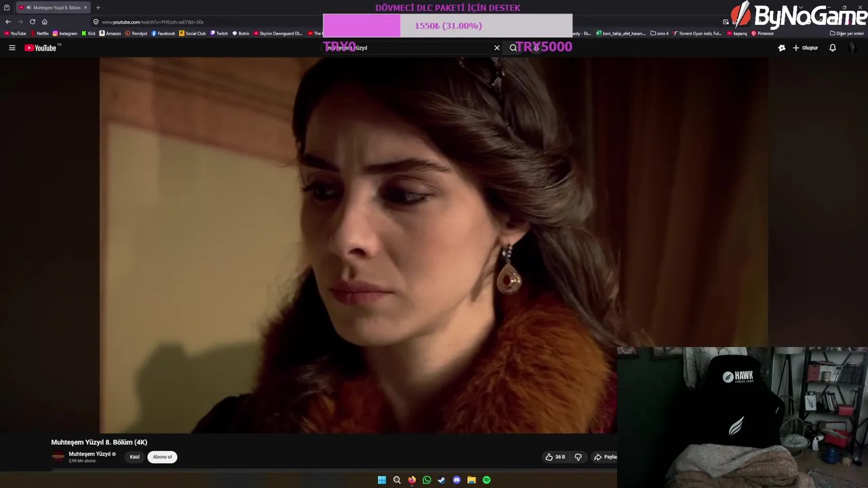Image resolution: width=868 pixels, height=488 pixels.
Task: Open the Muhteşem Yüzyıl channel name link
Action: pos(90,454)
